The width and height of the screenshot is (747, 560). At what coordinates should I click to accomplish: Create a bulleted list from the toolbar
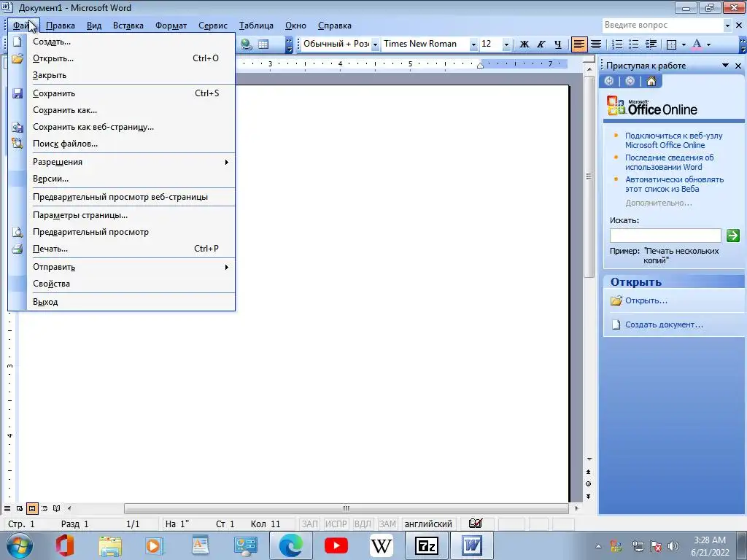click(x=634, y=44)
